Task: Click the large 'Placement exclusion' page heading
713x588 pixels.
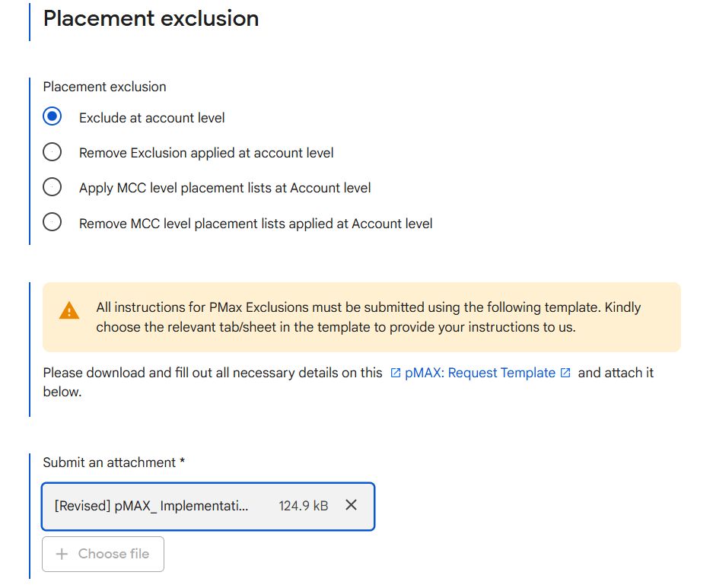Action: (x=151, y=18)
